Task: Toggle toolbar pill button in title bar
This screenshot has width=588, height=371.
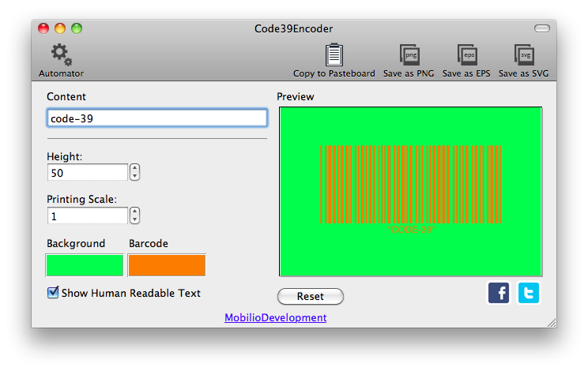Action: (542, 28)
